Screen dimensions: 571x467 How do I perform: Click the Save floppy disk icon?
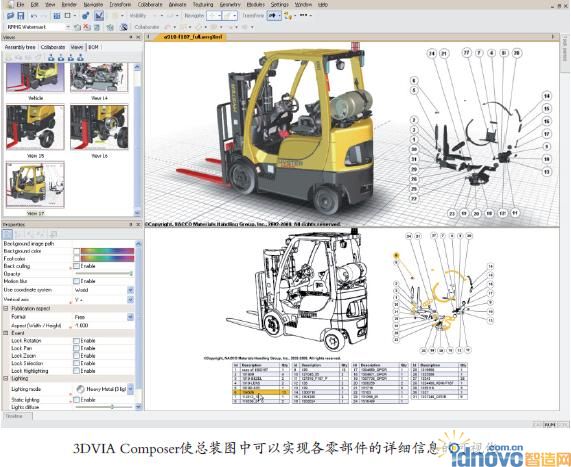(21, 16)
